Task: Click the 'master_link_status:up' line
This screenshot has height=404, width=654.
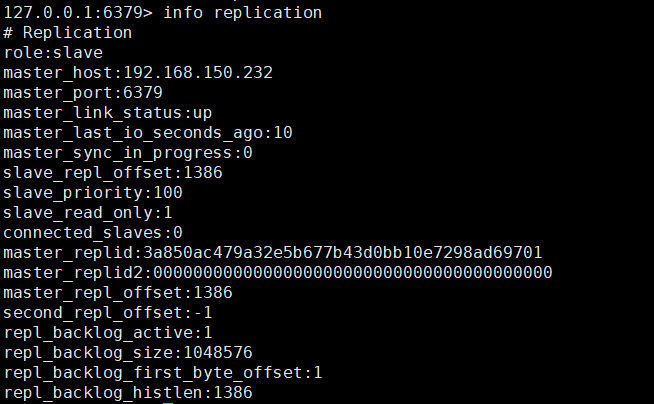Action: pos(107,113)
